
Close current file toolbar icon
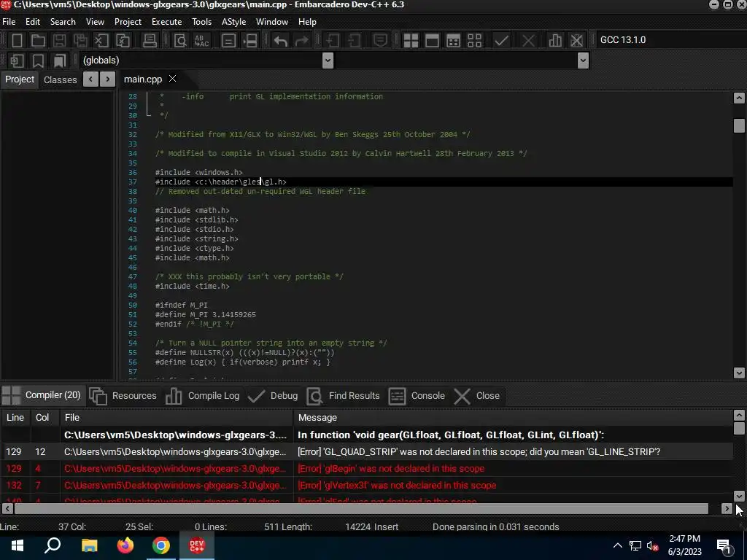[101, 41]
